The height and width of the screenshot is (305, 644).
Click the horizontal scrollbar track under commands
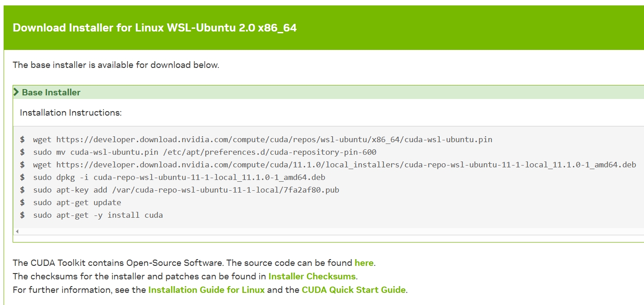pyautogui.click(x=315, y=231)
